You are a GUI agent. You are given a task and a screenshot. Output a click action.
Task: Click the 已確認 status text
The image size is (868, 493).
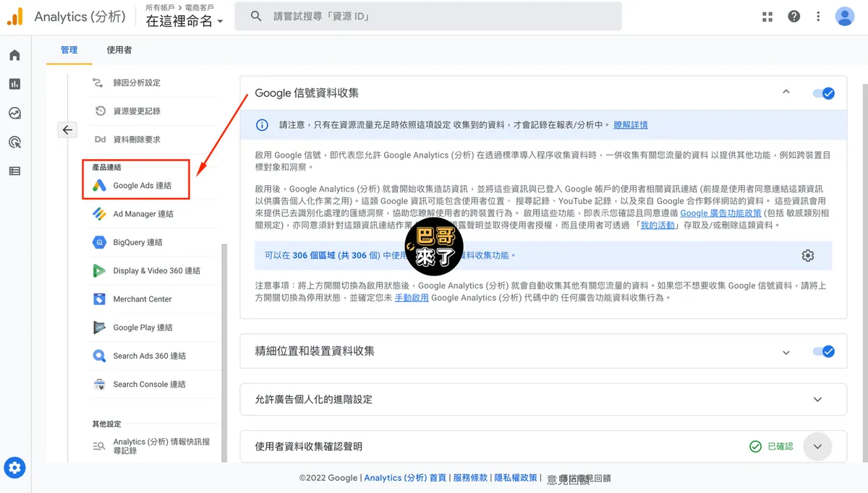click(x=780, y=447)
